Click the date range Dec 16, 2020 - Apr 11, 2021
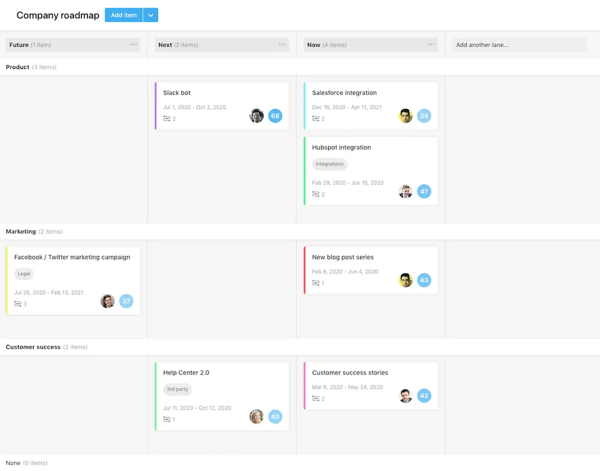Viewport: 600px width, 471px height. pyautogui.click(x=347, y=107)
